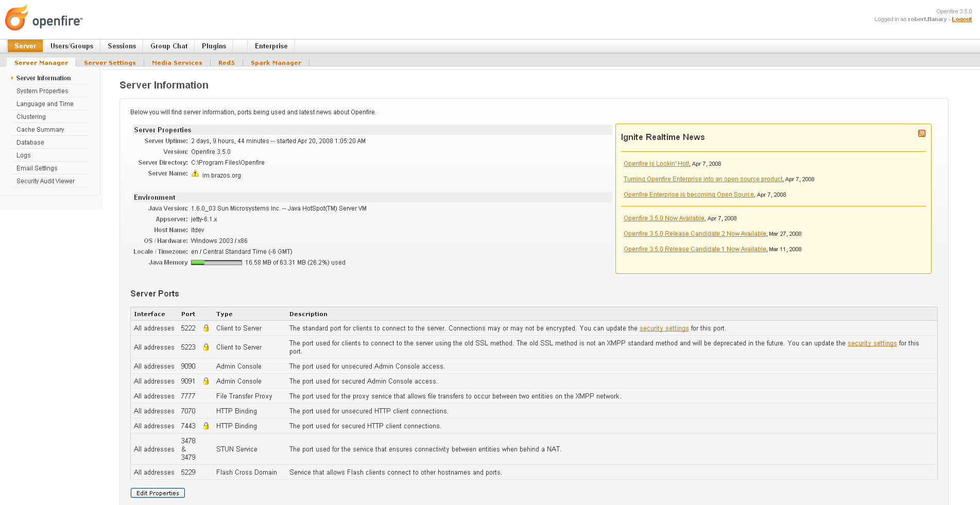Select the Enterprise tab
This screenshot has height=505, width=980.
tap(271, 46)
